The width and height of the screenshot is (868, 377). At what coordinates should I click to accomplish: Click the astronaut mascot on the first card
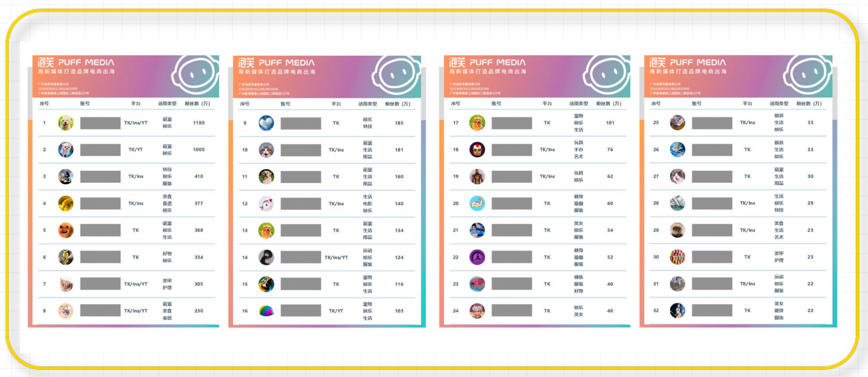tap(195, 76)
